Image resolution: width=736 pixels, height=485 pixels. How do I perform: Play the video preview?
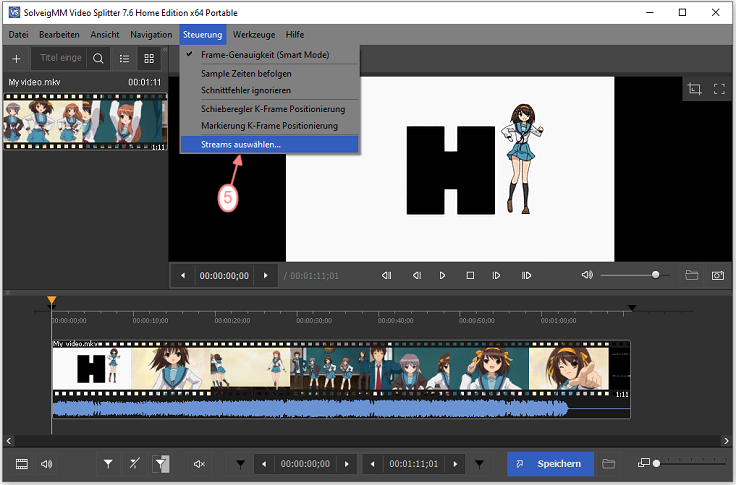[442, 276]
